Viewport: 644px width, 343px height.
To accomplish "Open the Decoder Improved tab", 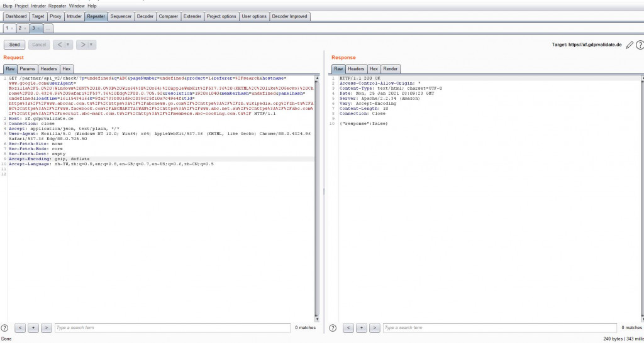I will point(289,16).
